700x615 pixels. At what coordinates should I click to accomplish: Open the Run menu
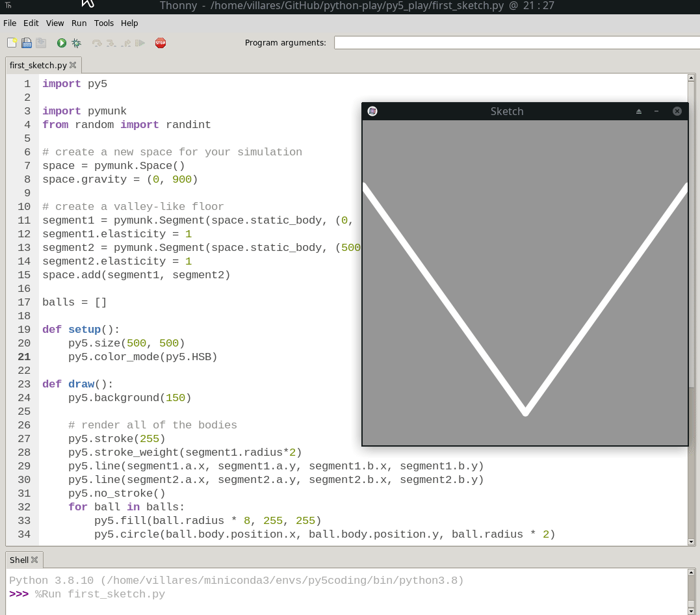79,23
